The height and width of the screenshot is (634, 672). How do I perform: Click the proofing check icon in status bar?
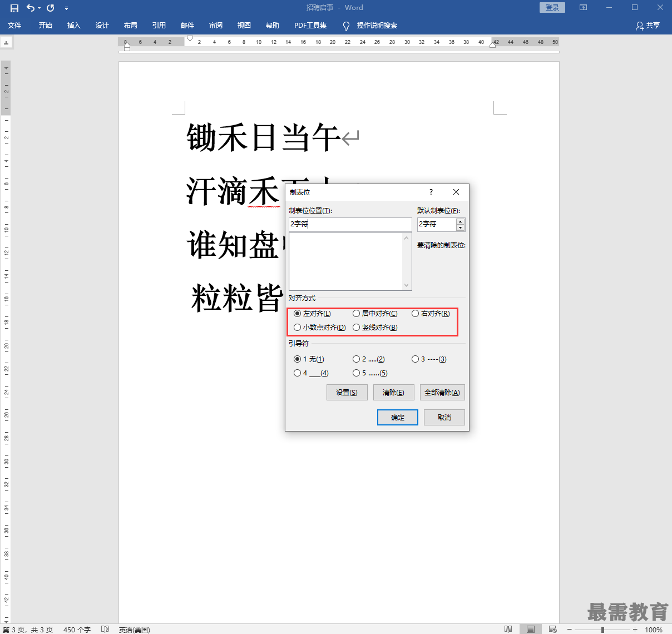(105, 629)
